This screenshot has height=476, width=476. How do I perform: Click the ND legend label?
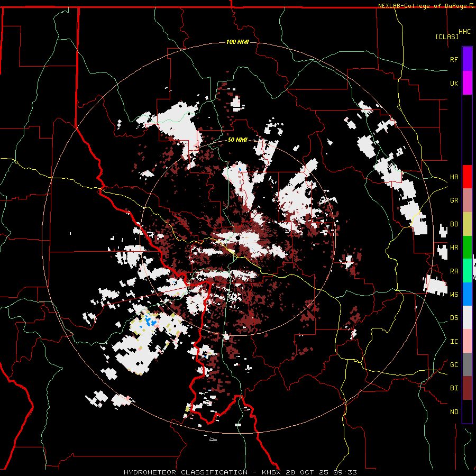(454, 412)
